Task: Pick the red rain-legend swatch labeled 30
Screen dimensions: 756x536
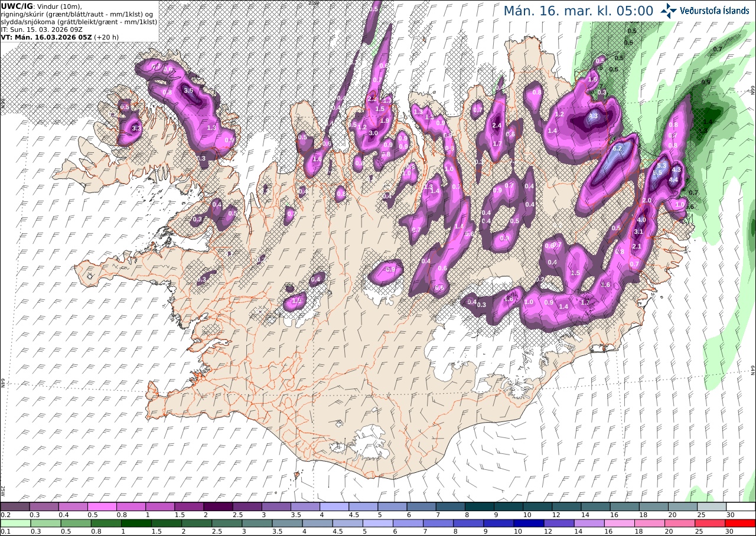Action: (x=741, y=523)
